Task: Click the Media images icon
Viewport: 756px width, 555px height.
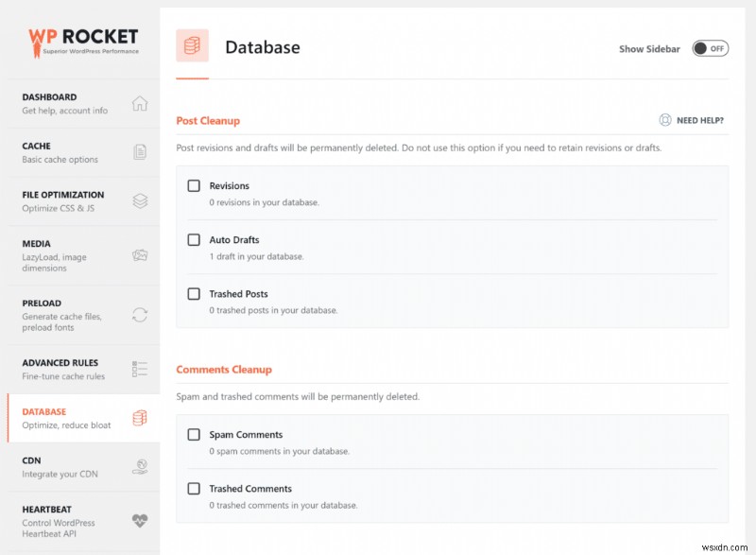Action: click(x=140, y=255)
